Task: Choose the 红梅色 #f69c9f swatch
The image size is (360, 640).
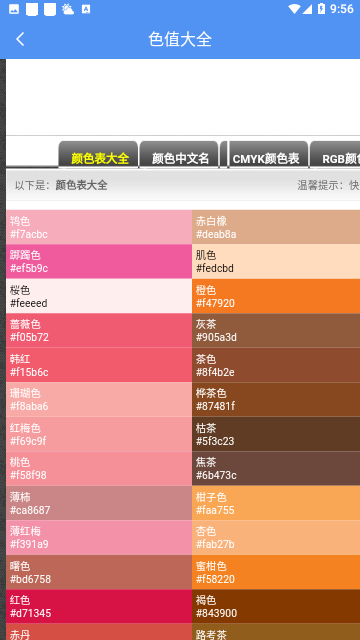Action: click(99, 434)
